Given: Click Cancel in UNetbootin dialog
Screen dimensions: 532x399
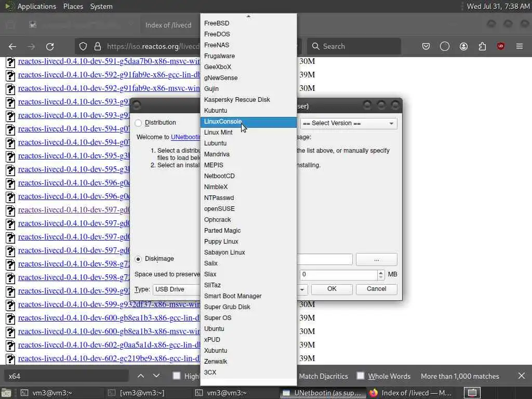Looking at the screenshot, I should click(x=376, y=289).
